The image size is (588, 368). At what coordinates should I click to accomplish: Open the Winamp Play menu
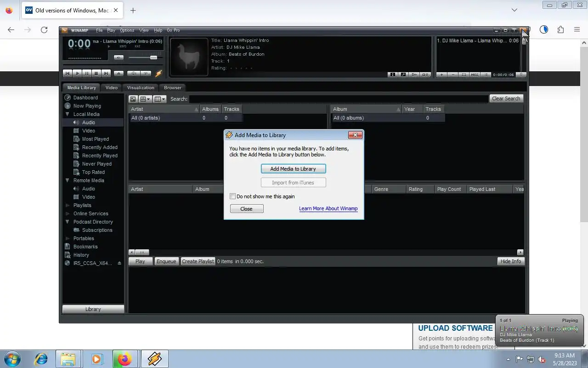pyautogui.click(x=111, y=30)
